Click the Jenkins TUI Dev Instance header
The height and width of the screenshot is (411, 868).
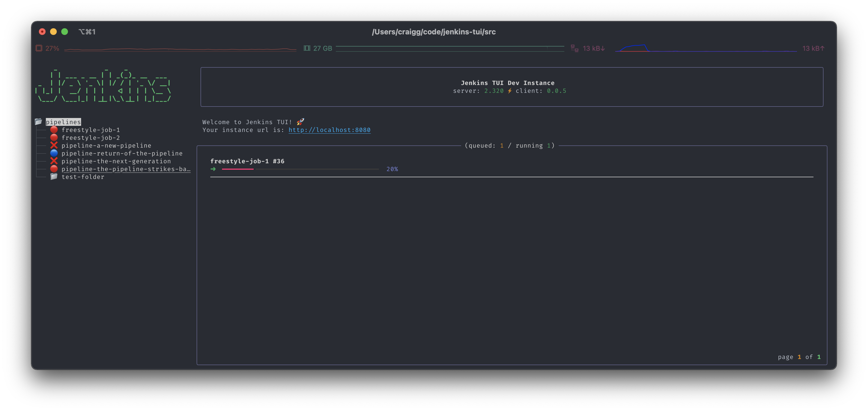(x=508, y=83)
